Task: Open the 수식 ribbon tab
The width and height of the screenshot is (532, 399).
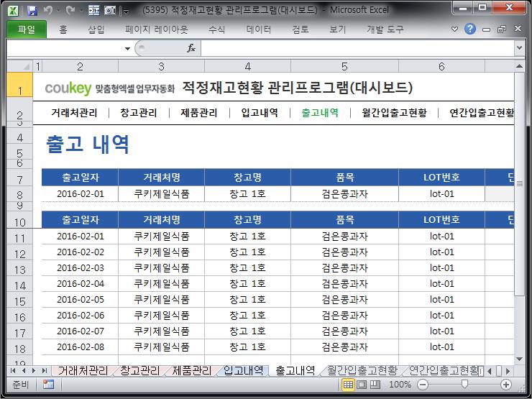Action: coord(216,29)
